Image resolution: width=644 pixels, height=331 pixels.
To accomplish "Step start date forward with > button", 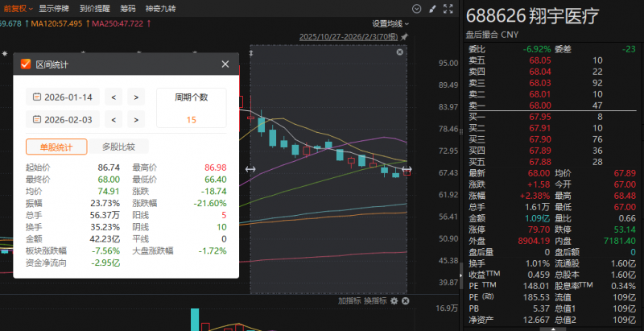I will [x=136, y=97].
